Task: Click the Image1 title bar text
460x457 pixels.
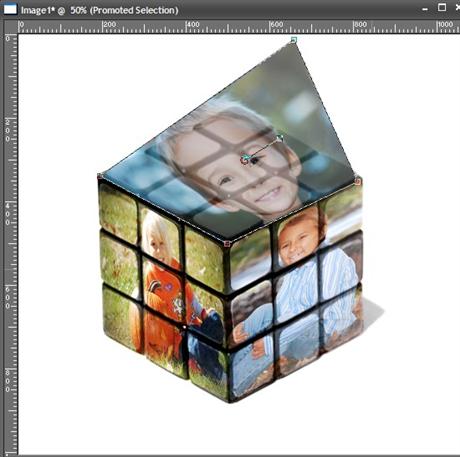Action: tap(100, 10)
